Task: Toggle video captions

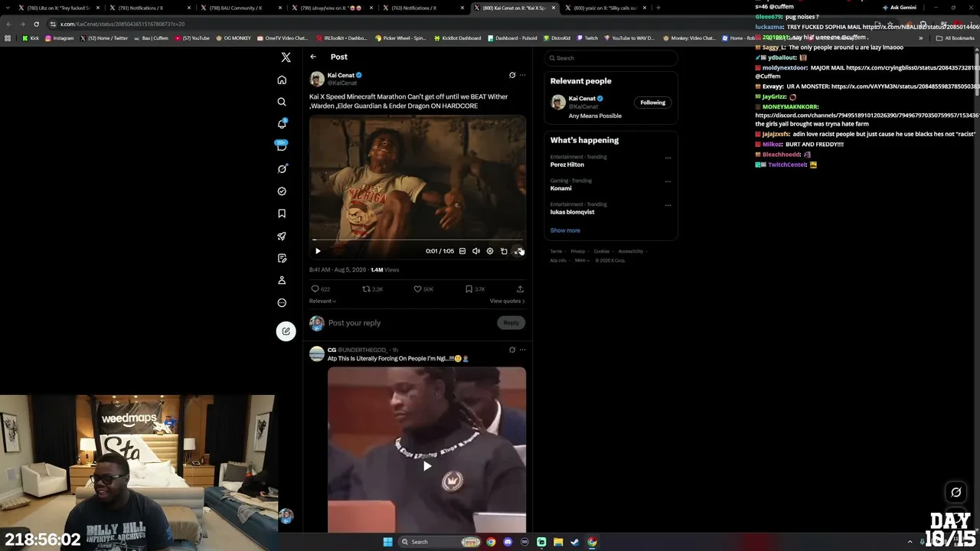Action: tap(462, 251)
